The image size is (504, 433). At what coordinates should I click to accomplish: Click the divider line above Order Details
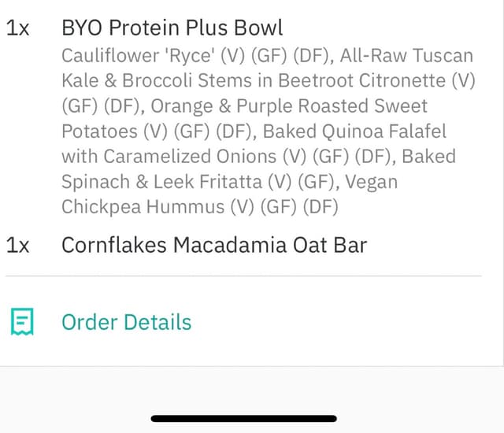point(243,276)
